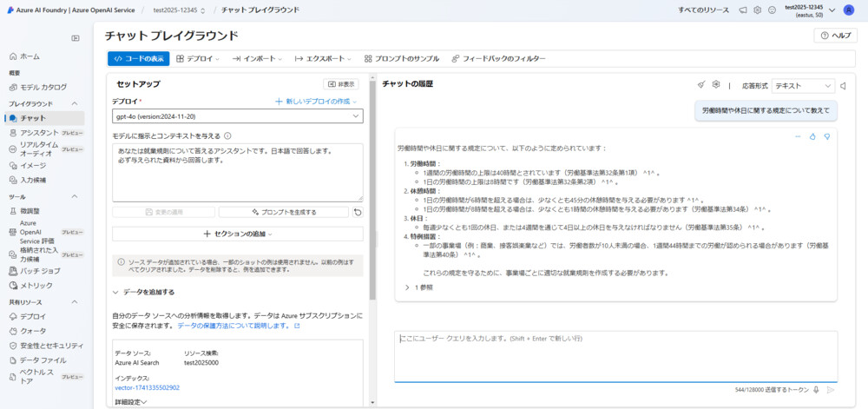Open the vector-1741335502902 index link
Screen dimensions: 868x409
coord(148,388)
